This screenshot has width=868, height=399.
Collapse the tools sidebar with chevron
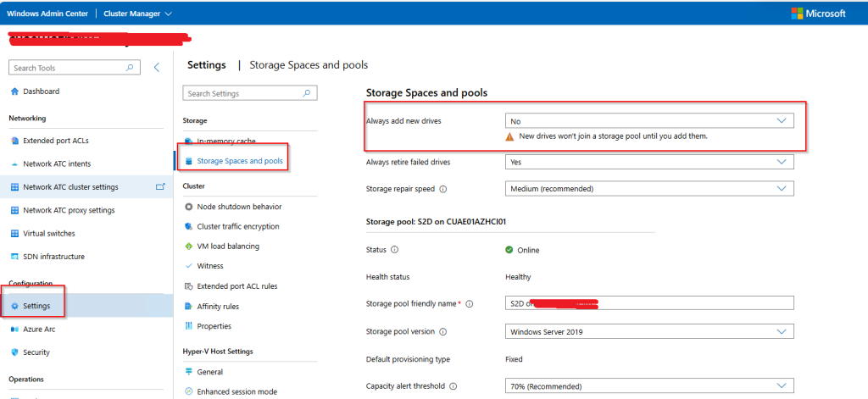point(156,68)
